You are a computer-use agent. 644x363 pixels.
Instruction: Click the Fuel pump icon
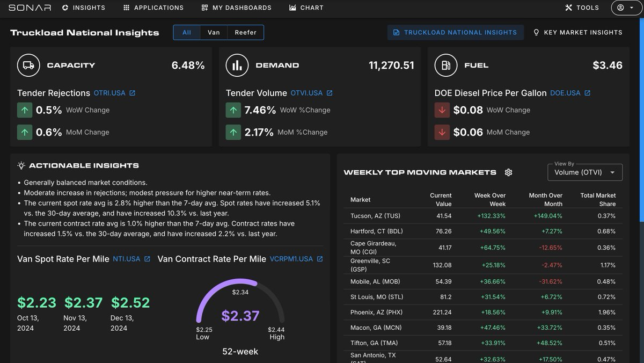click(445, 65)
